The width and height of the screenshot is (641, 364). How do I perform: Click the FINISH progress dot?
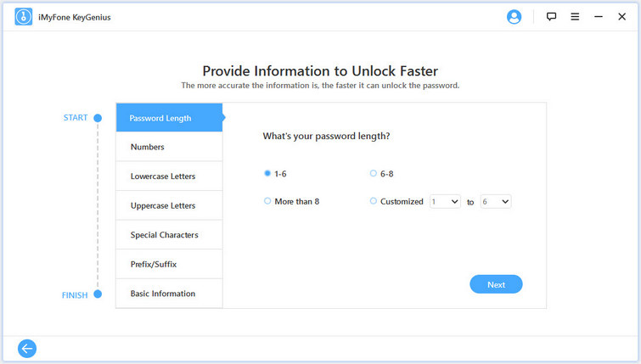[98, 294]
